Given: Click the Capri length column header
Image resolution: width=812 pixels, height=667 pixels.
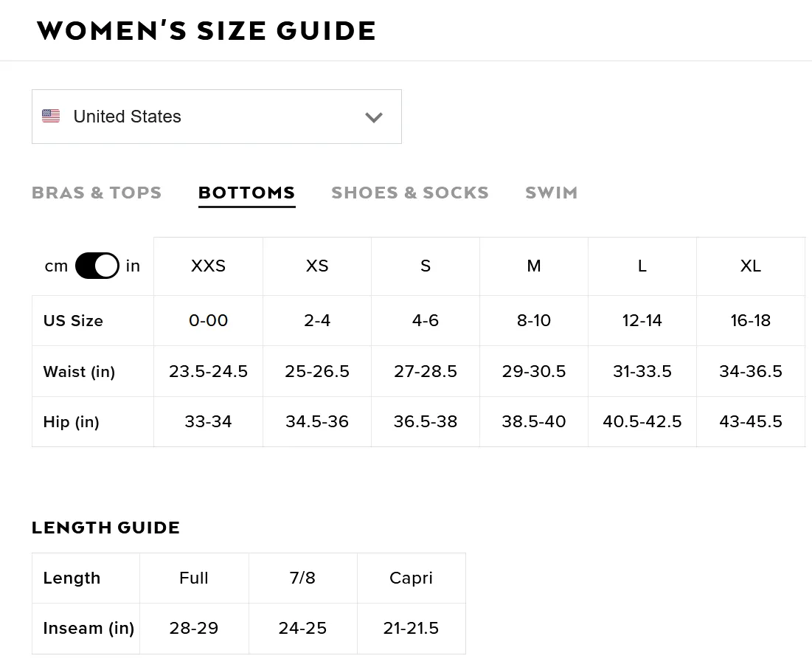Looking at the screenshot, I should point(412,578).
